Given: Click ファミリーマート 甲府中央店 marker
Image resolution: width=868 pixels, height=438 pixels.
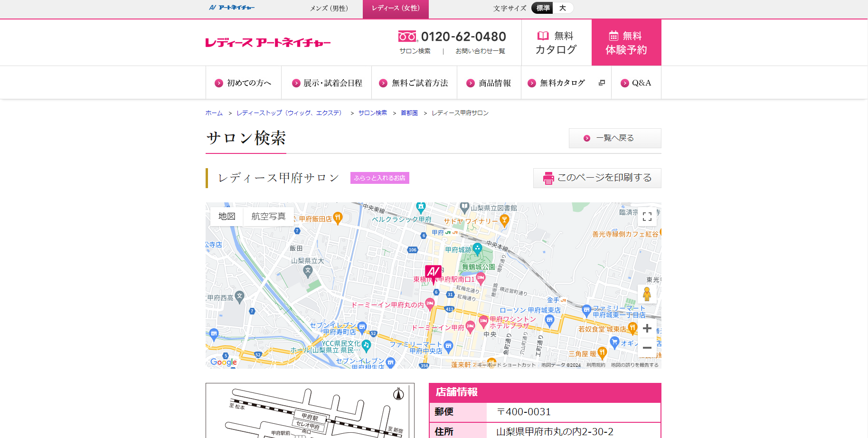Looking at the screenshot, I should (448, 346).
